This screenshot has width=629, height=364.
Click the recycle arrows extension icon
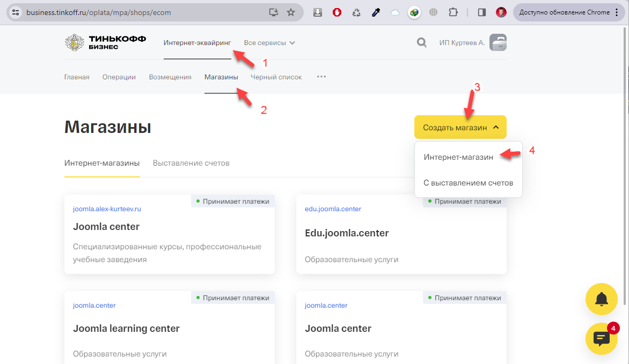coord(356,12)
